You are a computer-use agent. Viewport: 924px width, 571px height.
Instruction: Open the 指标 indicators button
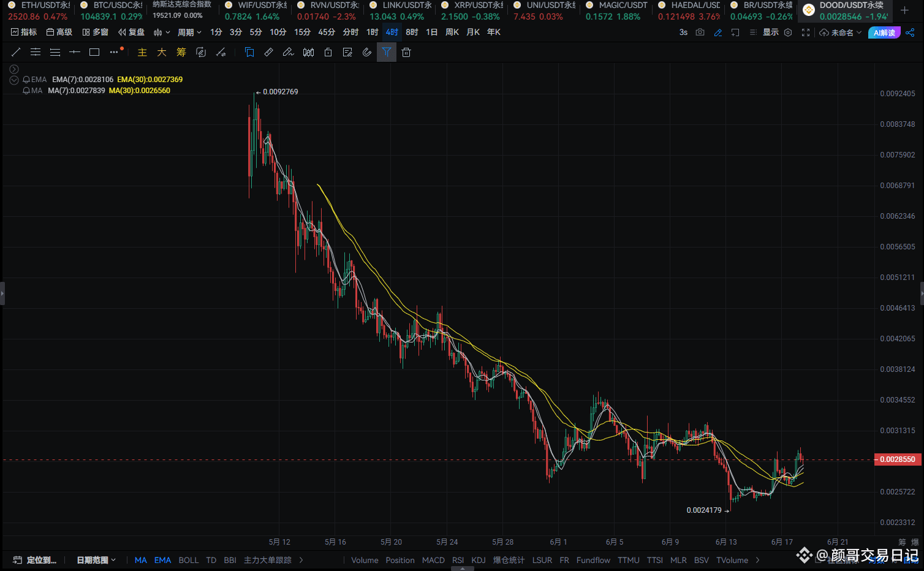click(24, 32)
